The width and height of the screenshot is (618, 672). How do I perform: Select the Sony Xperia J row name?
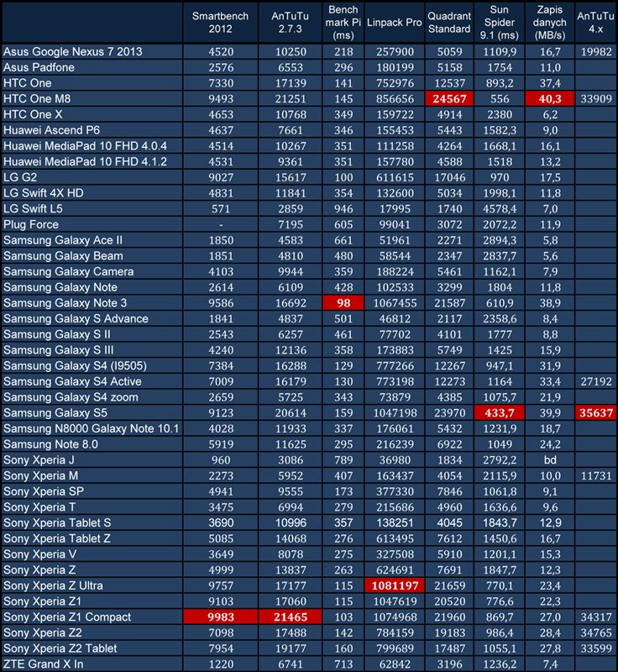tap(39, 460)
